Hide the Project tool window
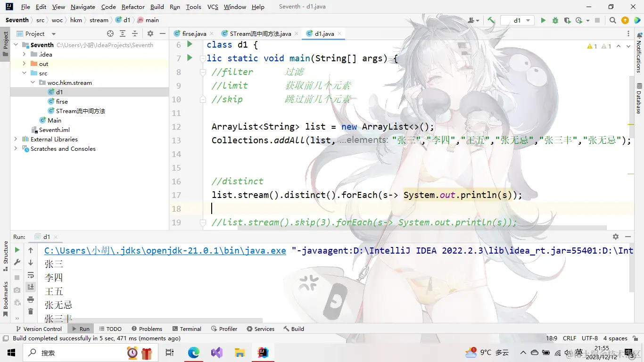The width and height of the screenshot is (644, 362). point(163,33)
